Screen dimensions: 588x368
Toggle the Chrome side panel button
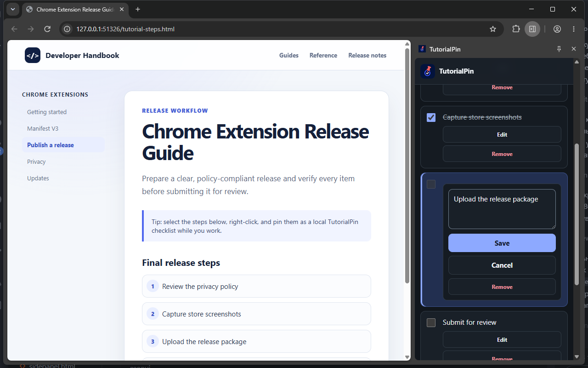(532, 29)
